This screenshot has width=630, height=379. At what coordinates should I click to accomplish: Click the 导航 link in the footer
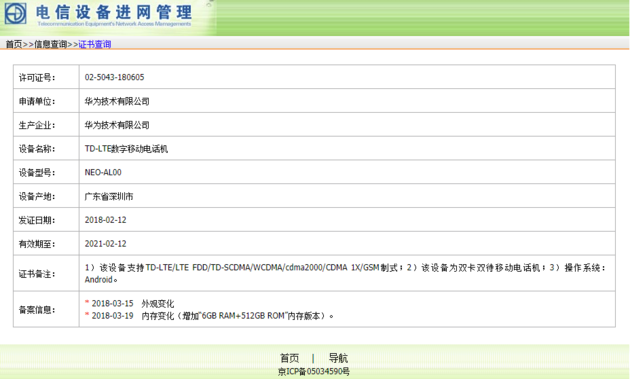tap(338, 358)
